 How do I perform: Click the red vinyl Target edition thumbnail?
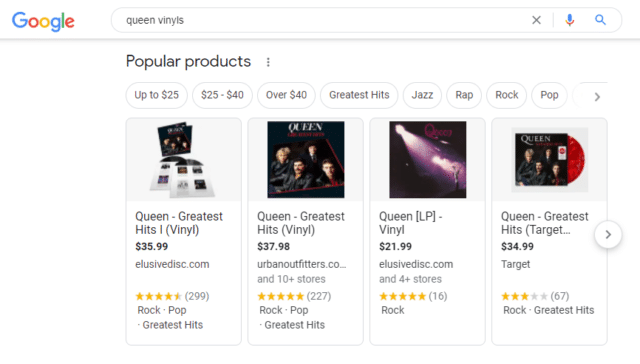pos(549,160)
